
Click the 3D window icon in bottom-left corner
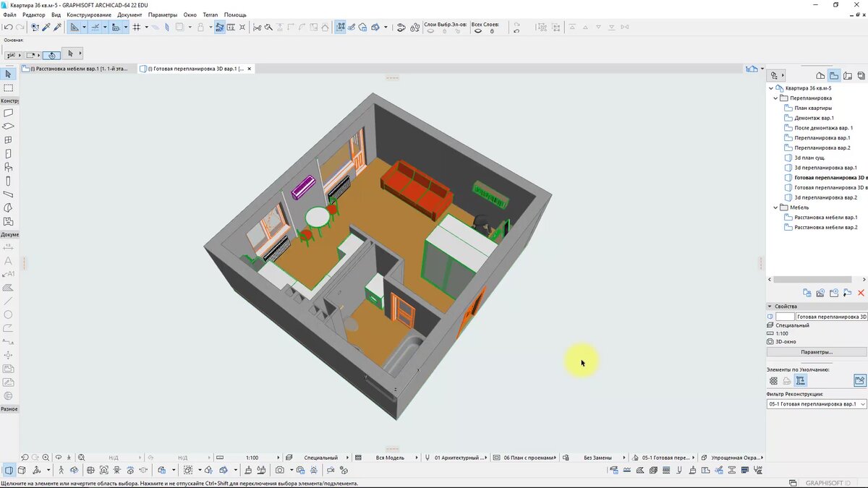click(8, 471)
